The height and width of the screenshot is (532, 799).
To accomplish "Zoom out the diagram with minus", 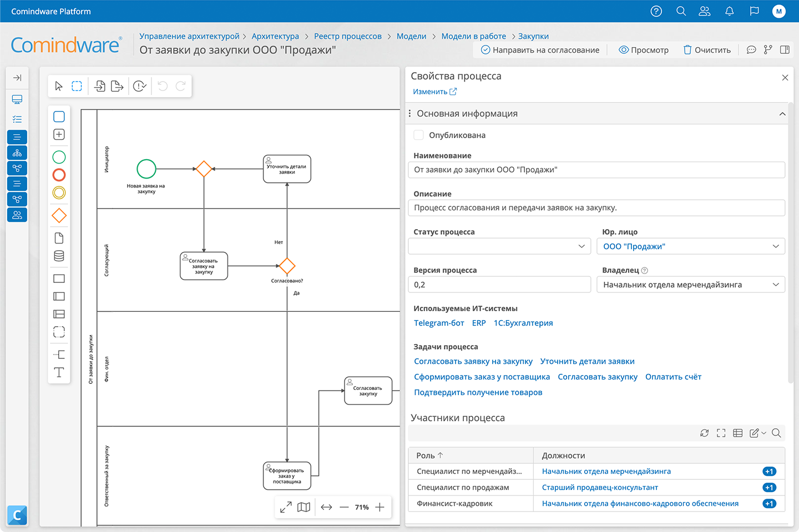I will coord(344,507).
